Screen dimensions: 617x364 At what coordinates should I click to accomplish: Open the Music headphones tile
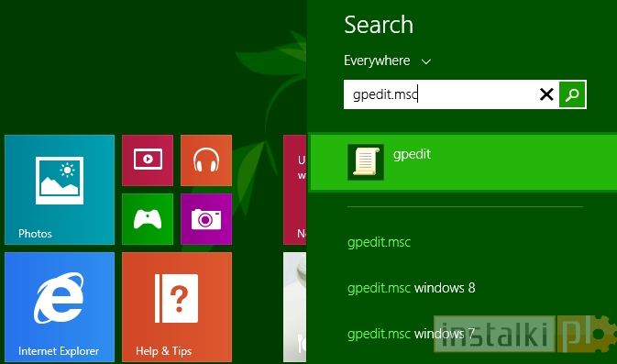click(x=206, y=160)
